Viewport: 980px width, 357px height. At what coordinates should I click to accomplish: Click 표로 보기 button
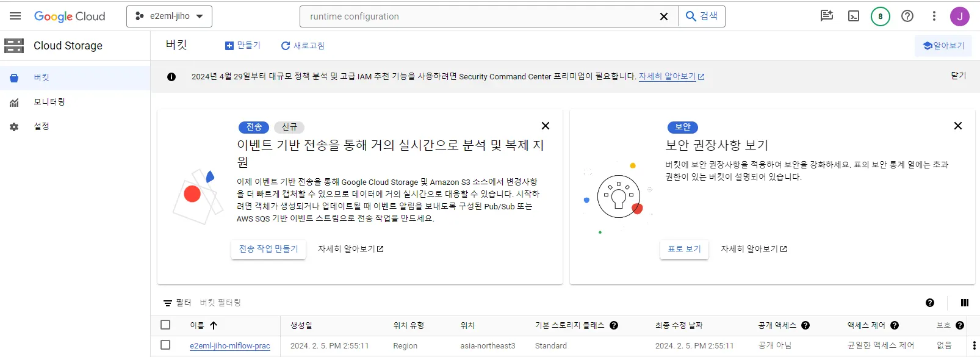(x=684, y=249)
